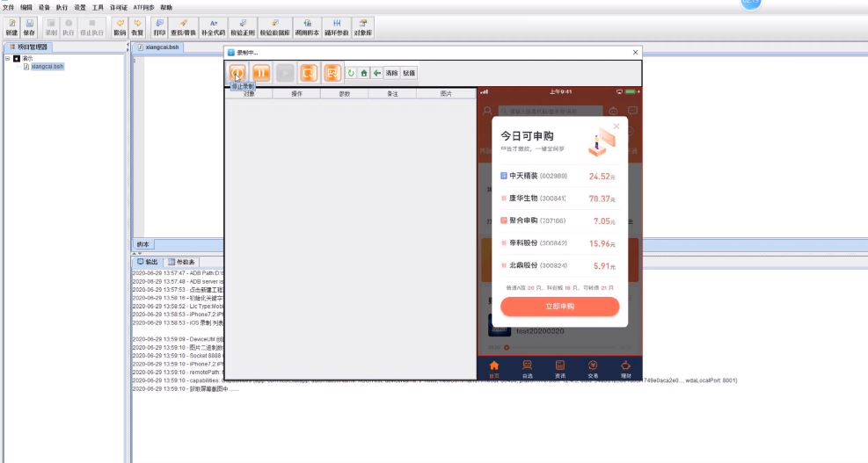This screenshot has width=868, height=463.
Task: Click the 备注 column header in recording table
Action: (392, 93)
